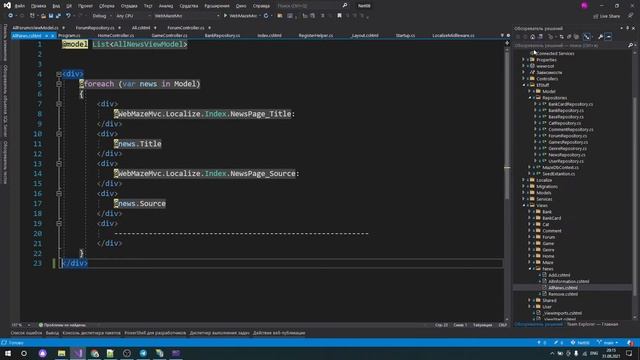The width and height of the screenshot is (640, 360).
Task: Switch to the BankRepository.cs tab
Action: tap(222, 36)
